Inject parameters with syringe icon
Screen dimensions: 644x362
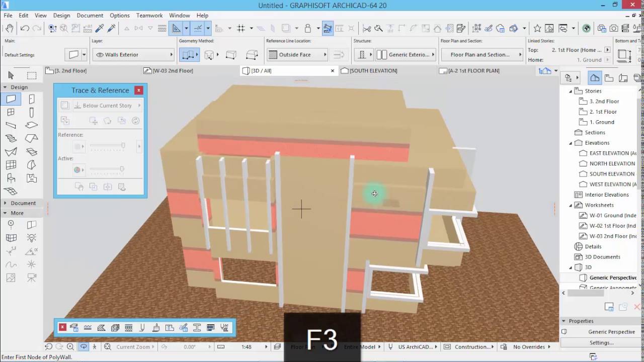click(x=112, y=28)
